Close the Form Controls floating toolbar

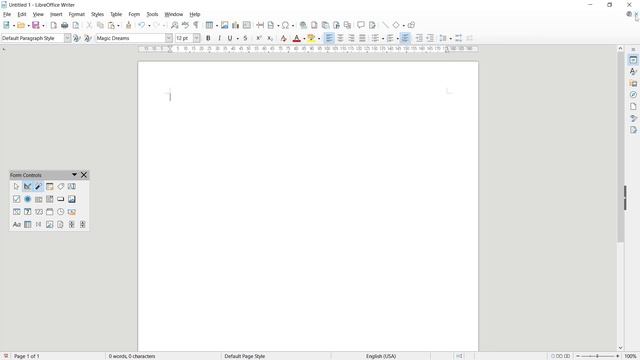pyautogui.click(x=84, y=175)
